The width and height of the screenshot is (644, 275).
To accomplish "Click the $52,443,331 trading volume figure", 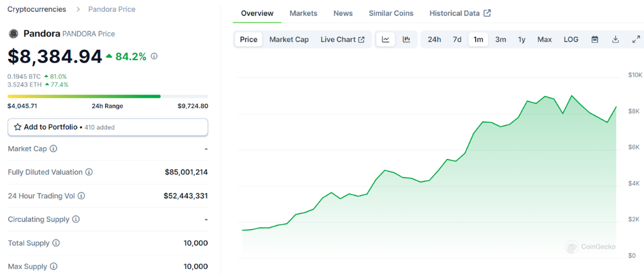I will [x=186, y=196].
